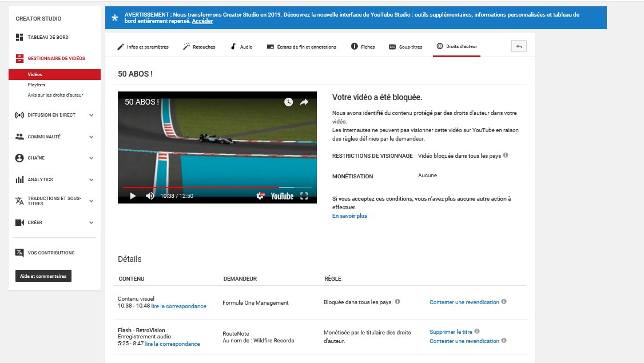
Task: Click info icon beside Bloquée dans tous les pays rule
Action: [x=397, y=301]
